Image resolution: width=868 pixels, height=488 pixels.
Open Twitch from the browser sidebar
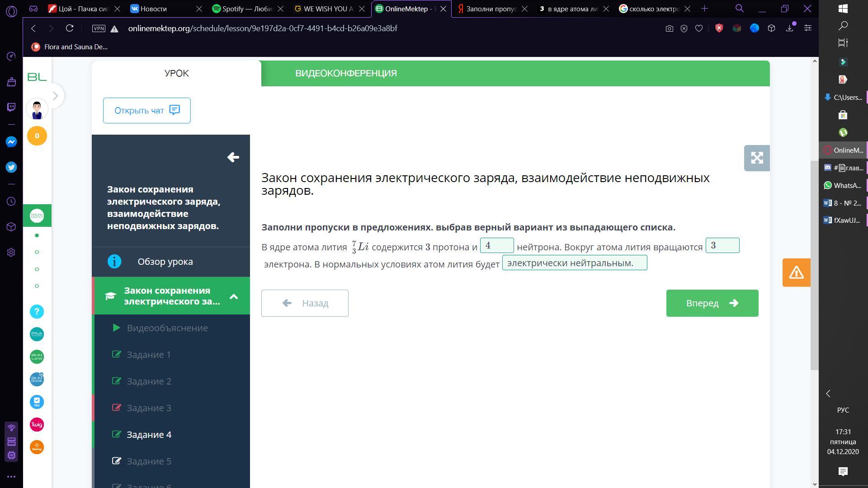point(11,107)
